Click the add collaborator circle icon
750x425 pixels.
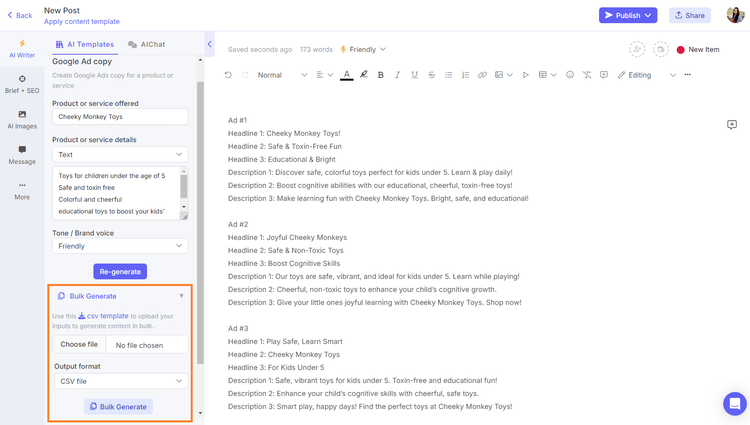point(637,49)
